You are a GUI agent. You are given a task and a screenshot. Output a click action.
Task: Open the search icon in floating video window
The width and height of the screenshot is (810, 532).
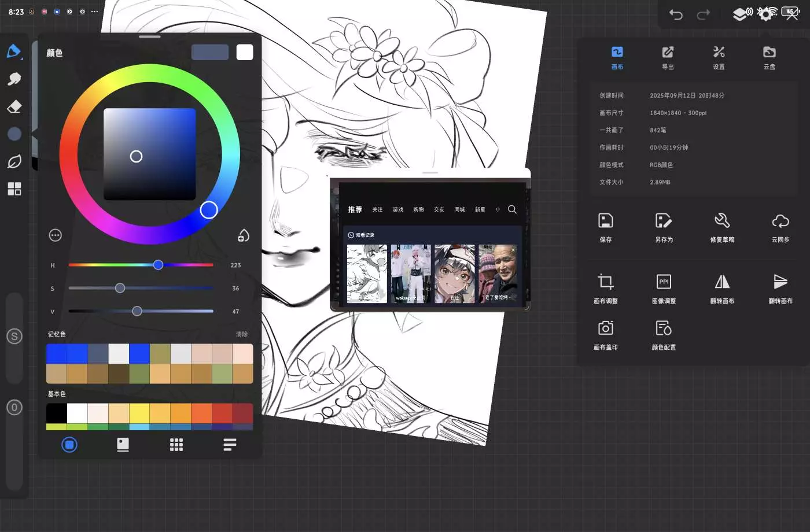(x=512, y=209)
